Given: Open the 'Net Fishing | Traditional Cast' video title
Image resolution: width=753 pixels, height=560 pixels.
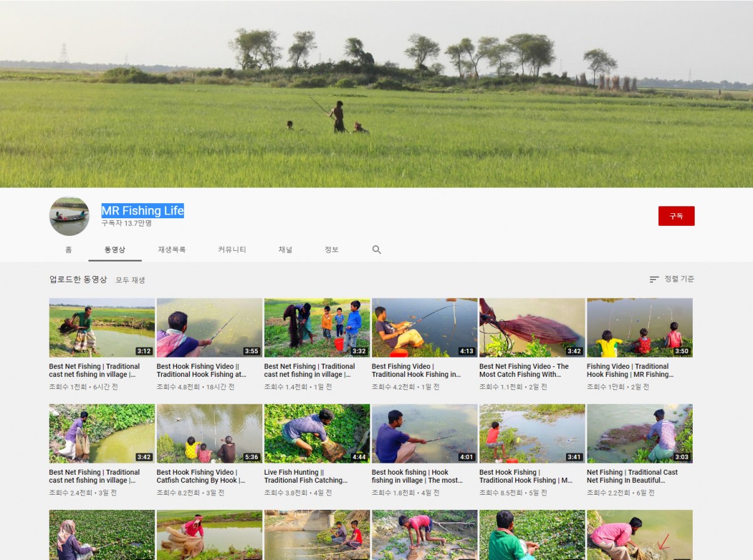Looking at the screenshot, I should point(632,477).
